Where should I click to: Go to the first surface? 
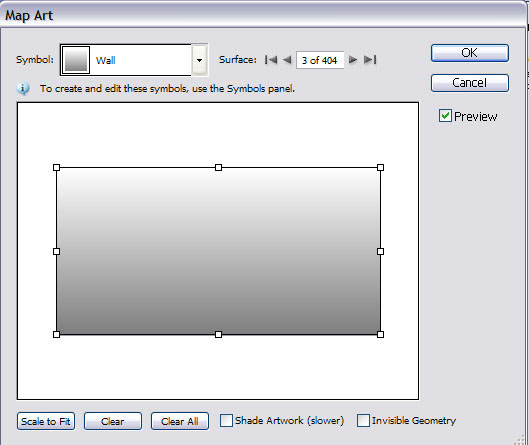click(271, 60)
